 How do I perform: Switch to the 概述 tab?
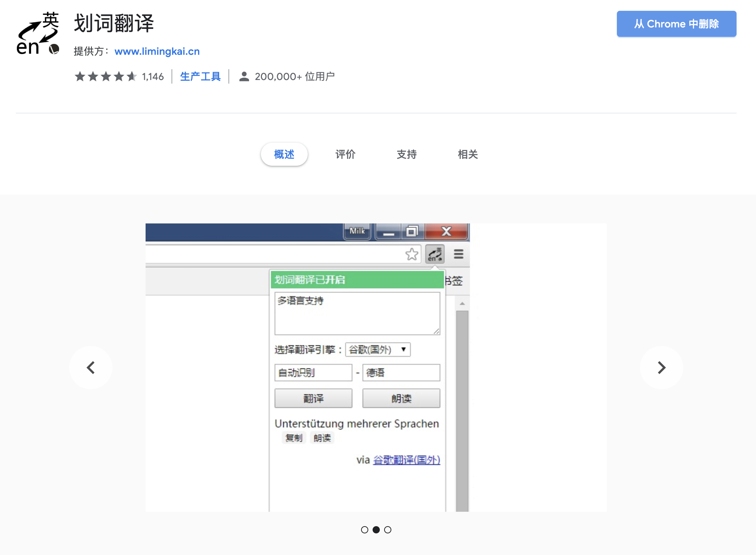pos(284,154)
